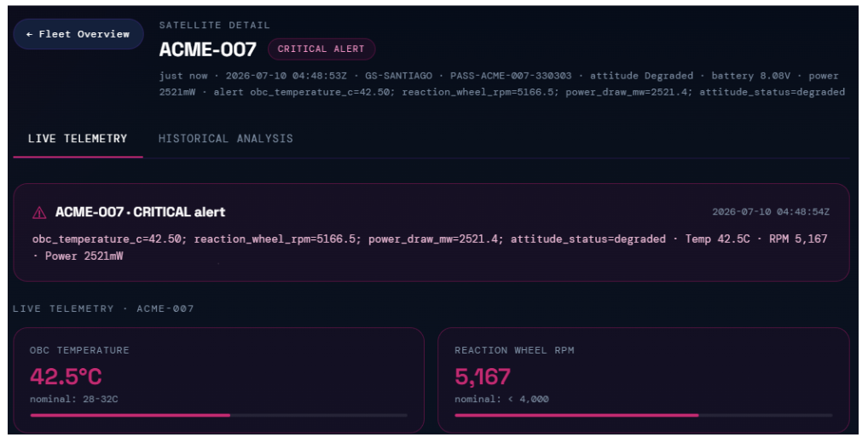868x443 pixels.
Task: Click the alert timestamp 2026-07-10 04:48:54Z
Action: point(771,212)
